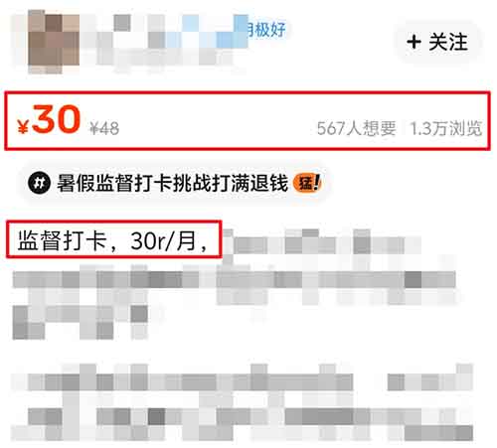Tap the 567人想要 want count
Image resolution: width=497 pixels, height=448 pixels.
tap(357, 128)
